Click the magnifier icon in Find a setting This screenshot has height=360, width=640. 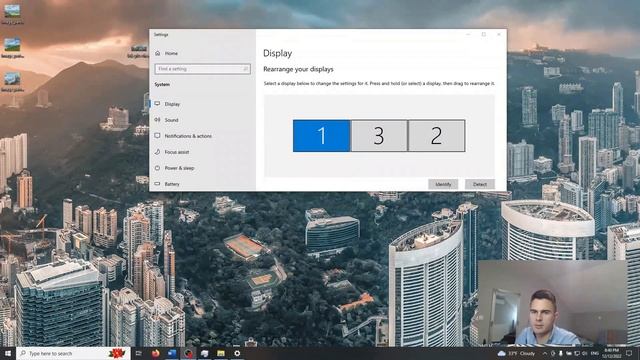click(x=246, y=69)
